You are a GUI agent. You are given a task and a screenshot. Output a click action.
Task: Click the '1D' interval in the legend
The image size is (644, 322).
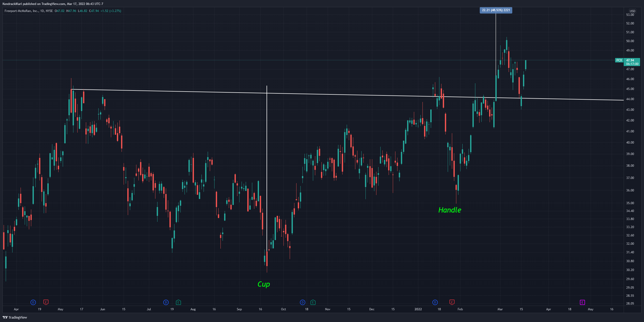[42, 11]
